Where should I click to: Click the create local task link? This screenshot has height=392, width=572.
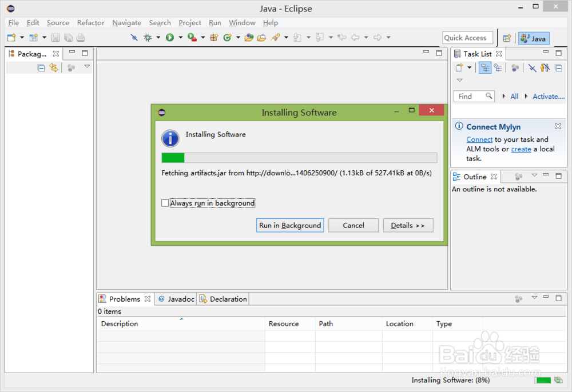(x=521, y=149)
